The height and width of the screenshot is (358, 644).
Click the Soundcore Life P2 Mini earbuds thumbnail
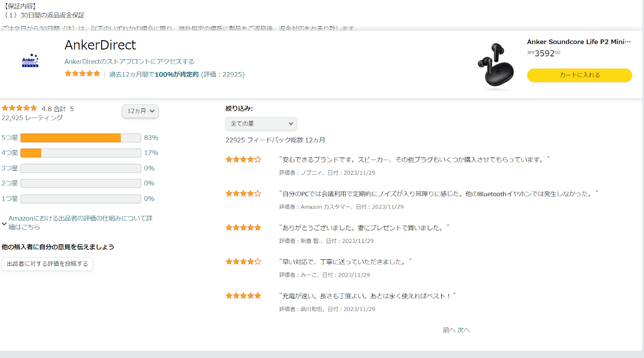(x=495, y=65)
